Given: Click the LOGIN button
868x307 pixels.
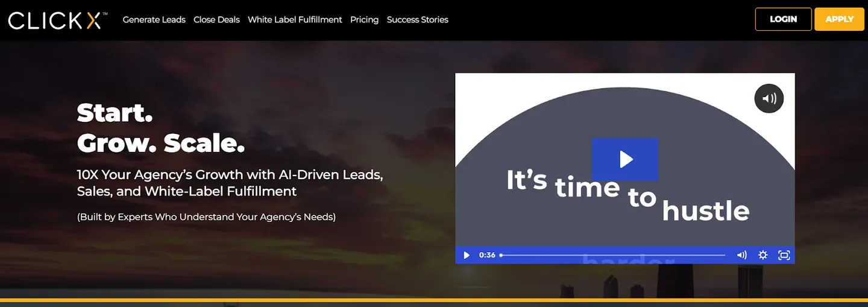Looking at the screenshot, I should [784, 19].
